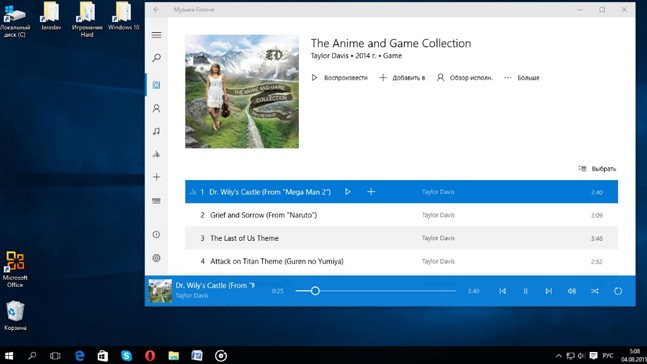Click Taylor Davis artist in Naruto row

pyautogui.click(x=438, y=215)
